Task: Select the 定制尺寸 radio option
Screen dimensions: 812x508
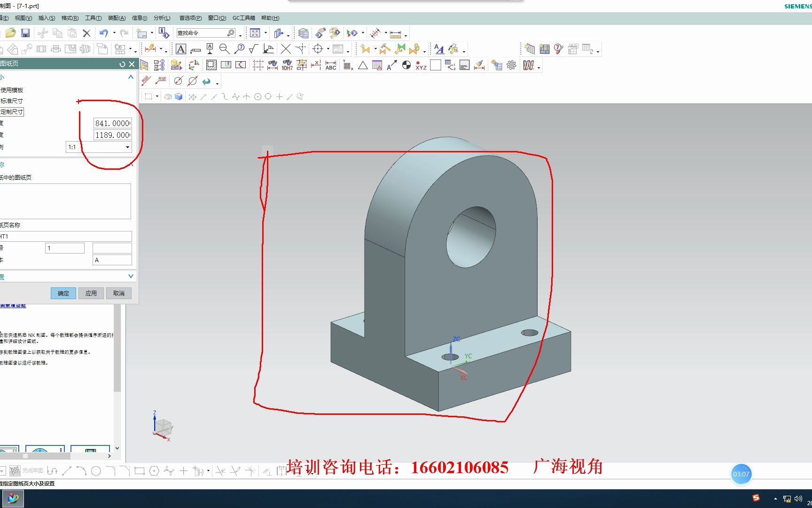Action: [11, 111]
